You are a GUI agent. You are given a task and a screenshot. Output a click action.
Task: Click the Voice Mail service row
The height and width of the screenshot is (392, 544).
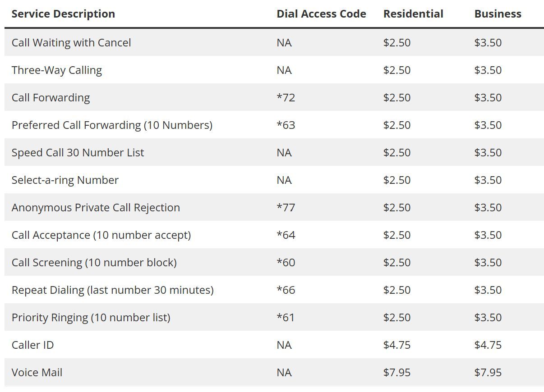coord(274,373)
